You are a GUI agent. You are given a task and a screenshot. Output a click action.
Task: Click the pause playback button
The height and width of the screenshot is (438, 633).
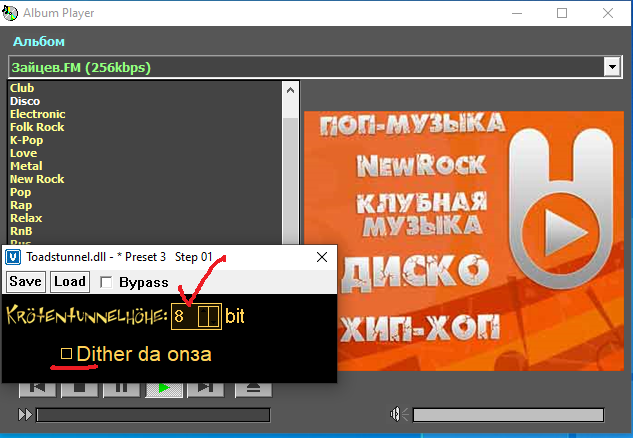point(122,389)
